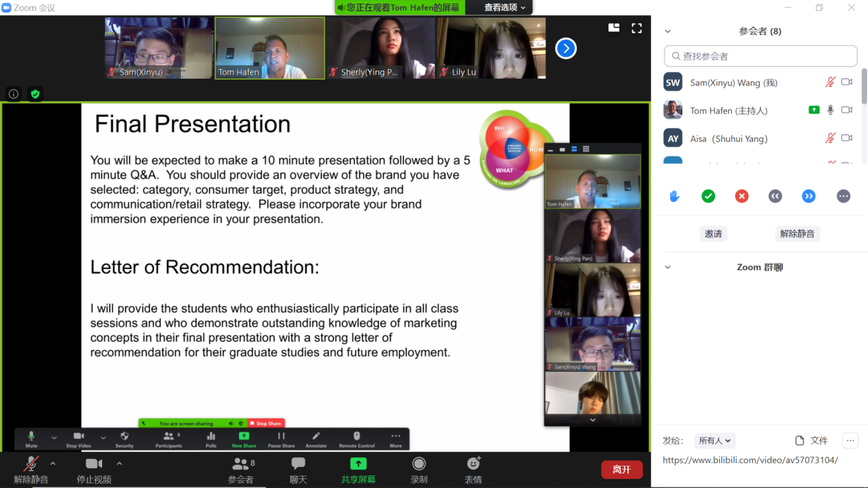Start recording with 录制 button
868x488 pixels.
point(419,470)
